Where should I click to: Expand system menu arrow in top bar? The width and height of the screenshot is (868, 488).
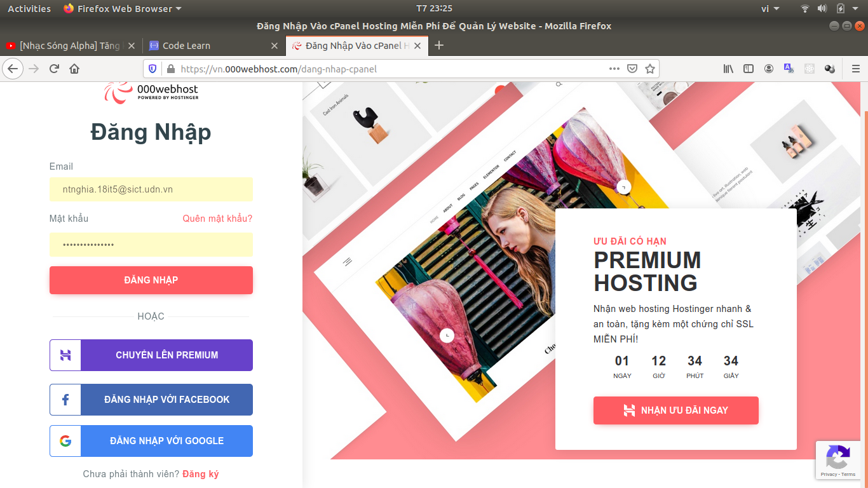pyautogui.click(x=857, y=9)
